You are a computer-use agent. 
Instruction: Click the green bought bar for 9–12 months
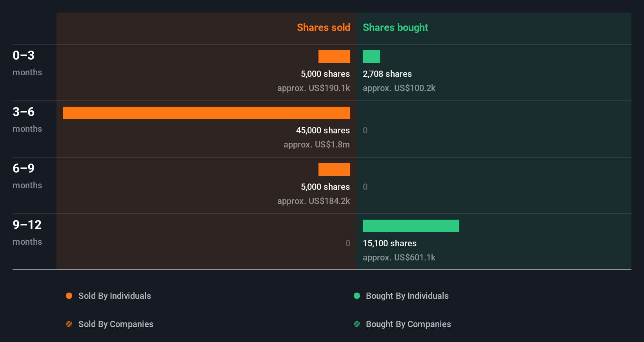point(411,226)
